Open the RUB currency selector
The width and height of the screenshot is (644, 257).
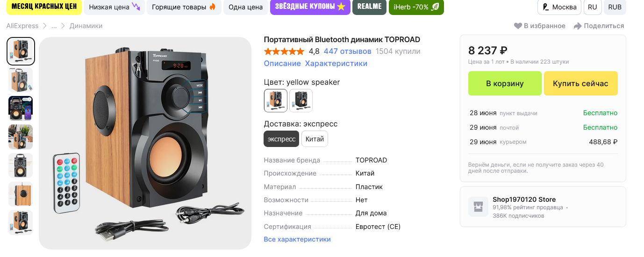pyautogui.click(x=615, y=7)
